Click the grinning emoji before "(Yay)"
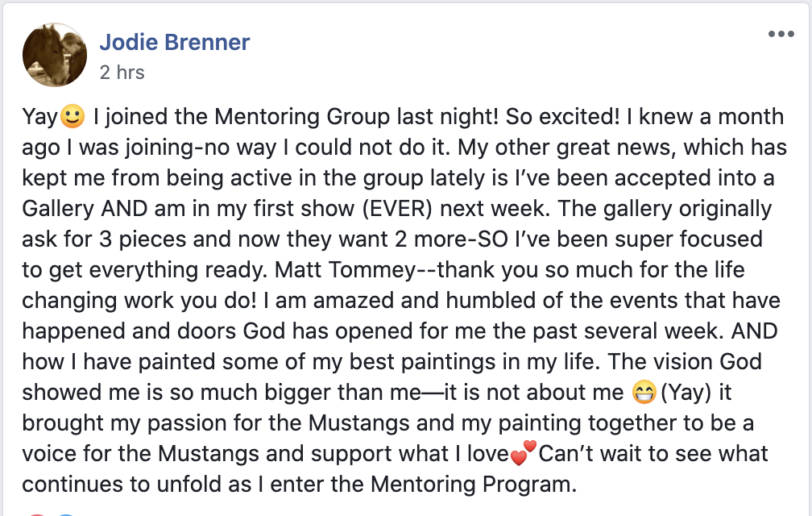The width and height of the screenshot is (812, 516). point(642,393)
